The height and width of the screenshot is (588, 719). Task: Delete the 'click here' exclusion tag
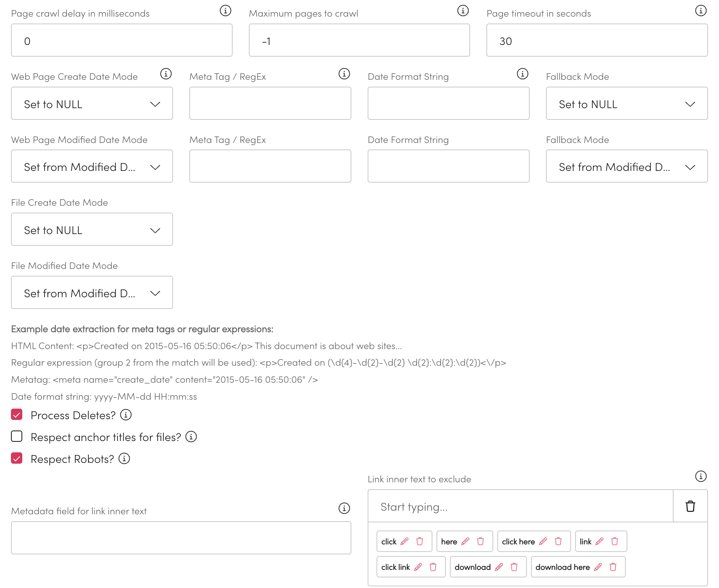pyautogui.click(x=558, y=541)
